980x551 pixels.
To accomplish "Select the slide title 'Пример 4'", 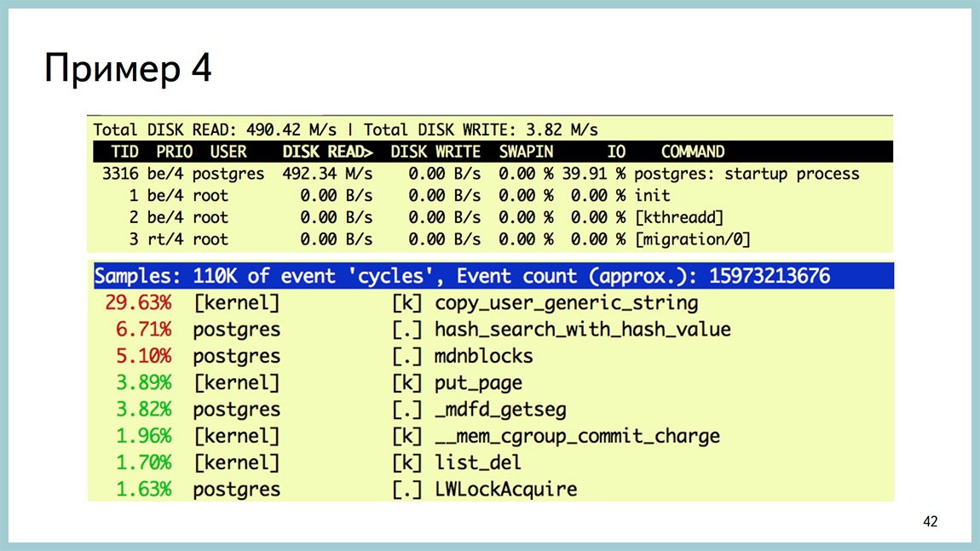I will pos(128,68).
